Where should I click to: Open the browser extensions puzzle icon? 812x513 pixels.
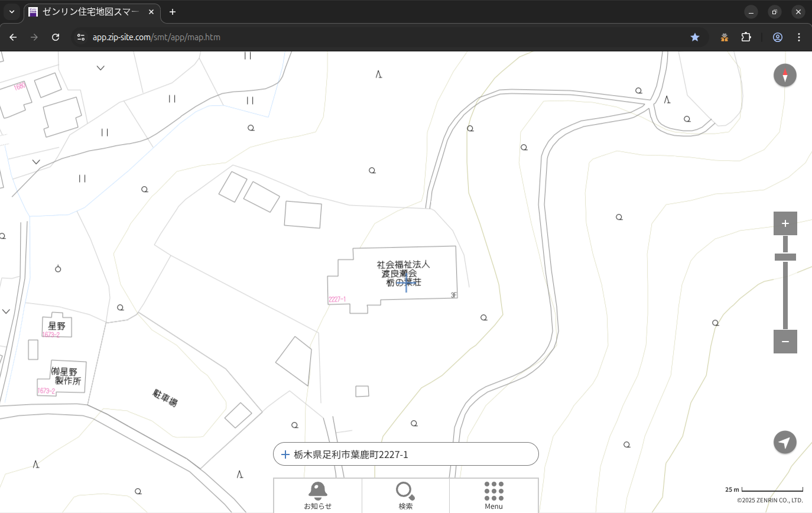pyautogui.click(x=746, y=37)
